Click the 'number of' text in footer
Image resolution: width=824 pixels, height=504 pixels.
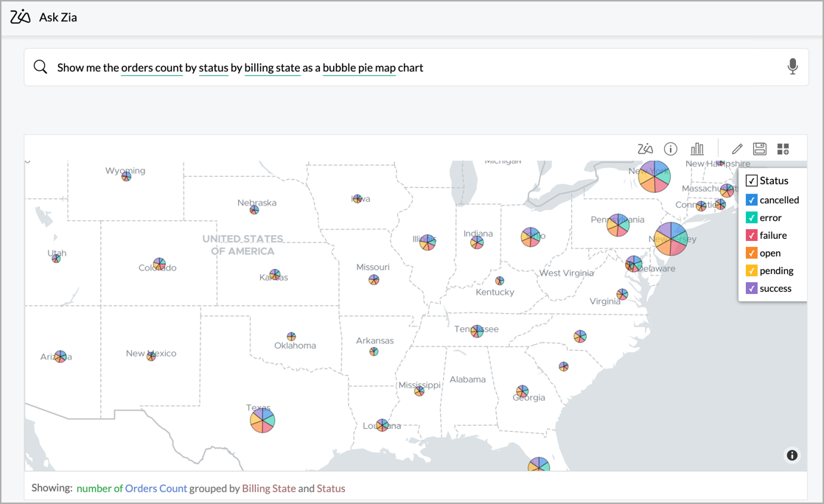[99, 488]
